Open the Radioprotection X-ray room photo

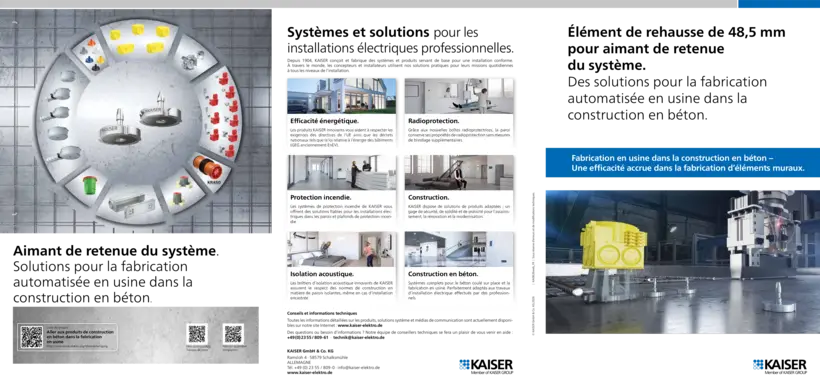(459, 96)
